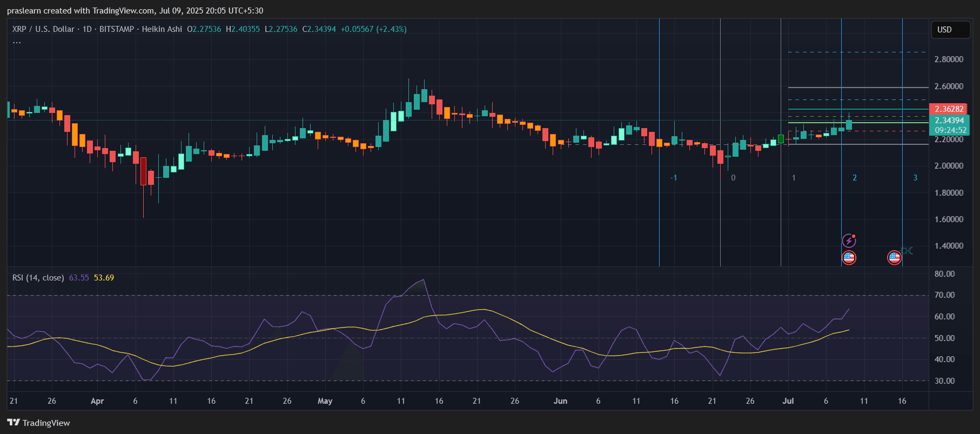
Task: Click the red 2.36282 price label
Action: coord(949,109)
